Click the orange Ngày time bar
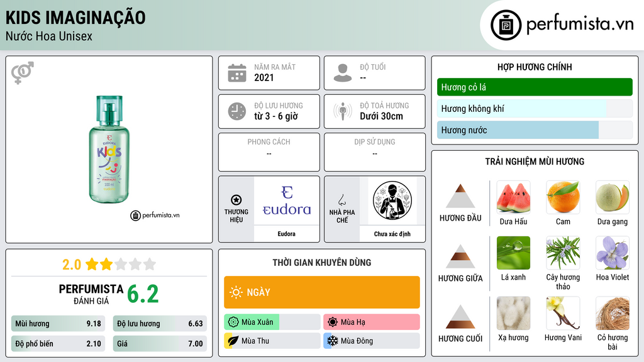644x362 pixels. 322,292
